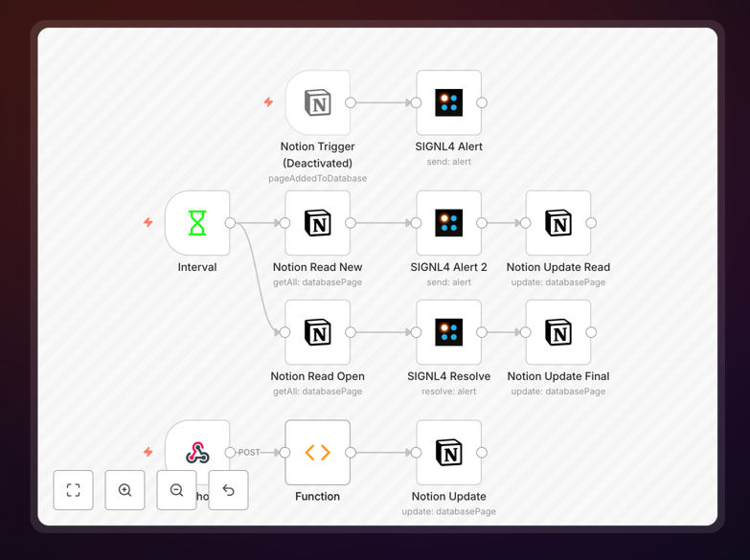Open the Notion Read New node
Image resolution: width=750 pixels, height=560 pixels.
click(x=318, y=223)
